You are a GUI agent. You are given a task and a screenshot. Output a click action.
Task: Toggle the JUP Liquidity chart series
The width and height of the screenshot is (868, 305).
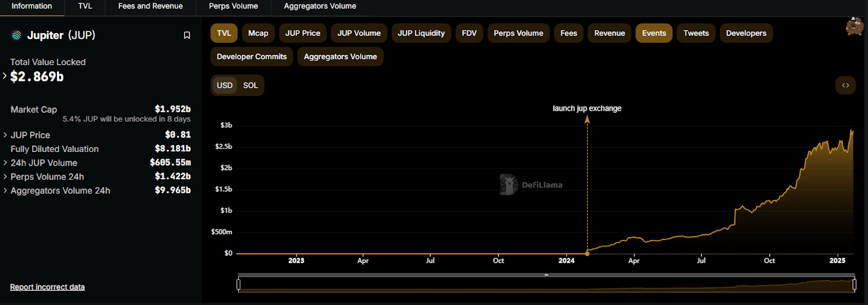pos(421,33)
